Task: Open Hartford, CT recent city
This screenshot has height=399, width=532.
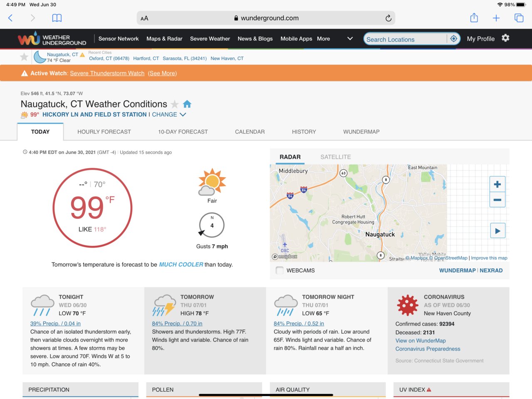Action: click(146, 59)
